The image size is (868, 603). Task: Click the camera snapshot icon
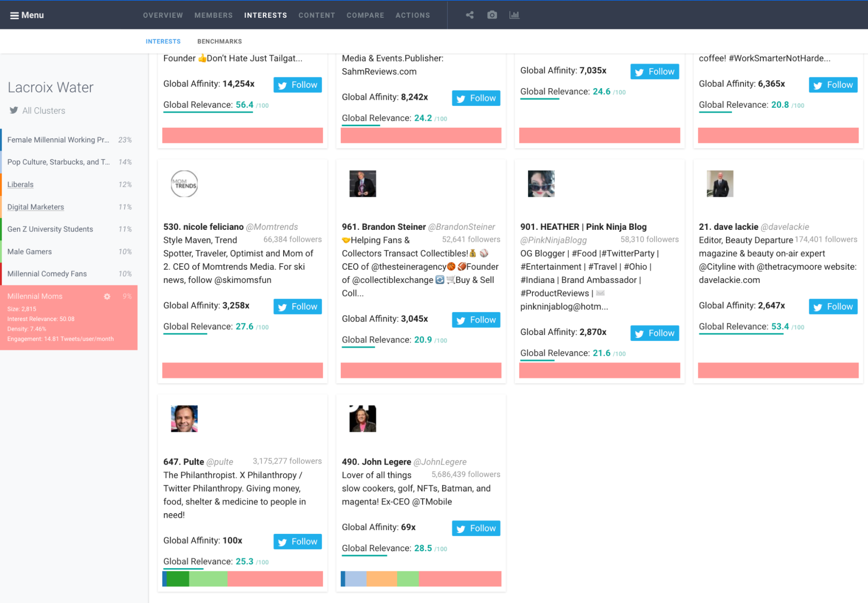point(492,15)
